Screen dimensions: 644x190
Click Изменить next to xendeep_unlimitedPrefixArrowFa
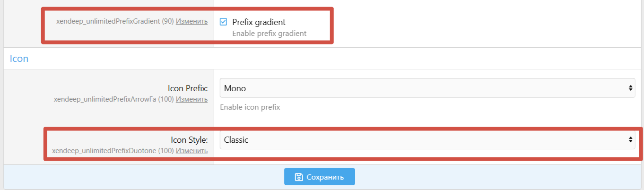pos(191,99)
